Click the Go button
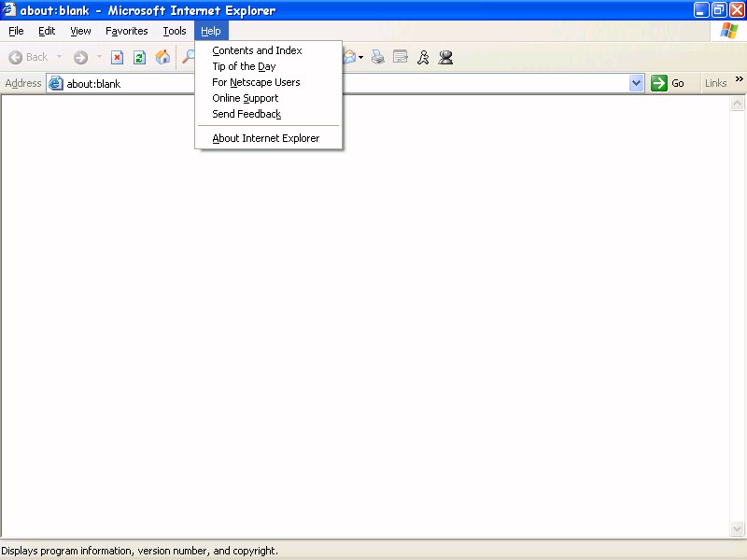 tap(668, 83)
